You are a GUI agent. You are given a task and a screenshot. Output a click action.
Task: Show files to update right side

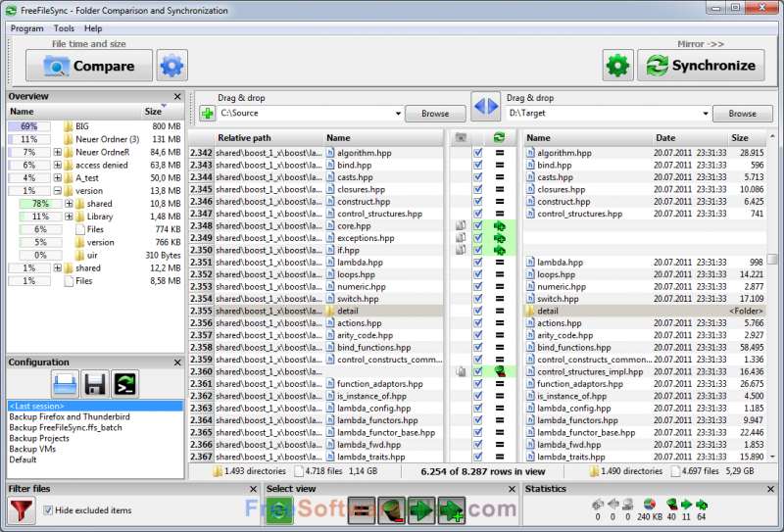(421, 510)
